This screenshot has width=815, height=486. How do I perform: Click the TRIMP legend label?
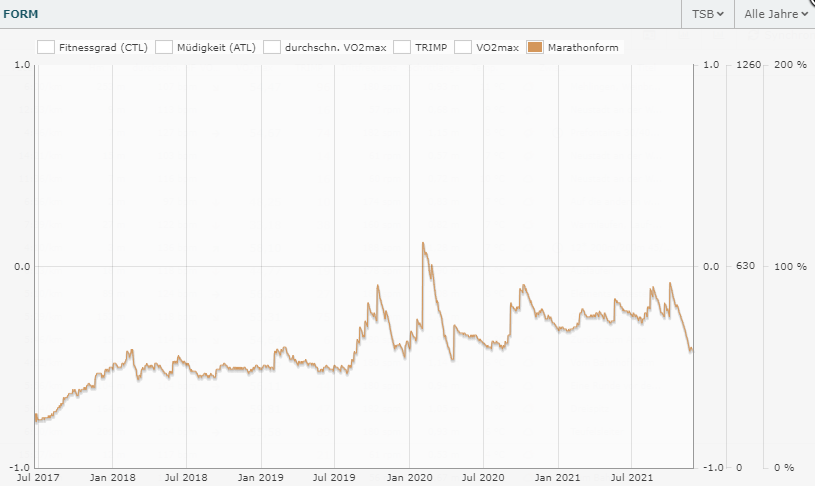430,47
